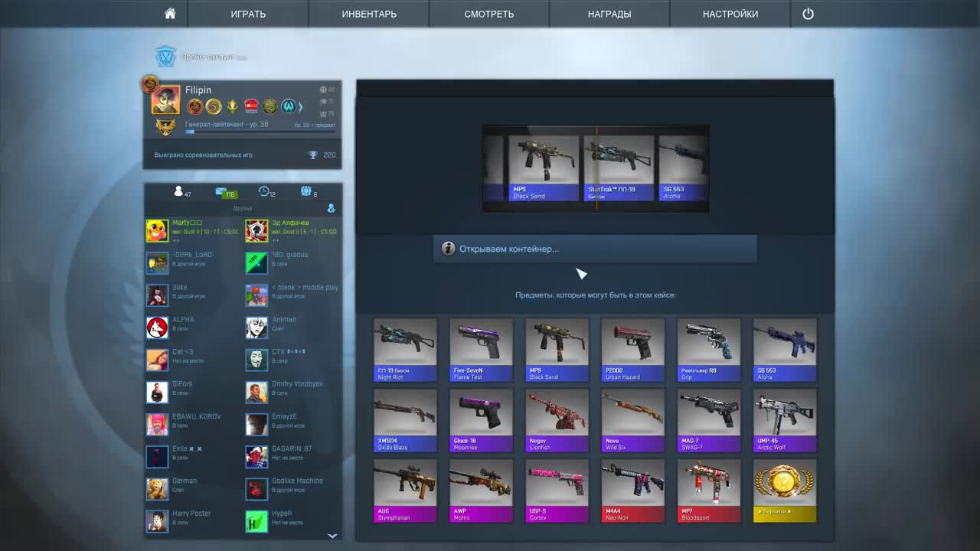Click the P2000 Urban Hazard item

pos(632,350)
